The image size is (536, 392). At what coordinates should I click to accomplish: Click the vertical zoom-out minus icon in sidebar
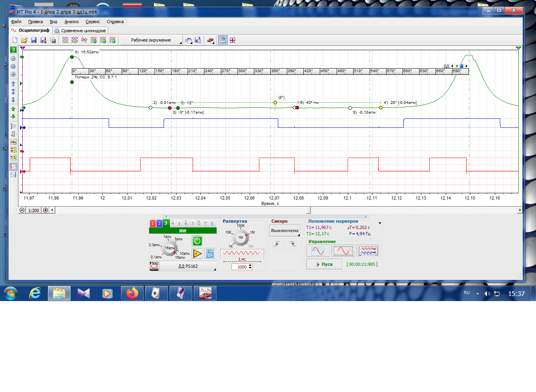(13, 59)
